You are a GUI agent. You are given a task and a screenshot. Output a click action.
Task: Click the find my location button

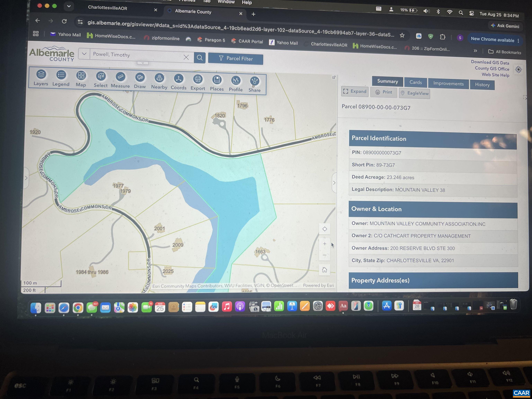tap(325, 229)
